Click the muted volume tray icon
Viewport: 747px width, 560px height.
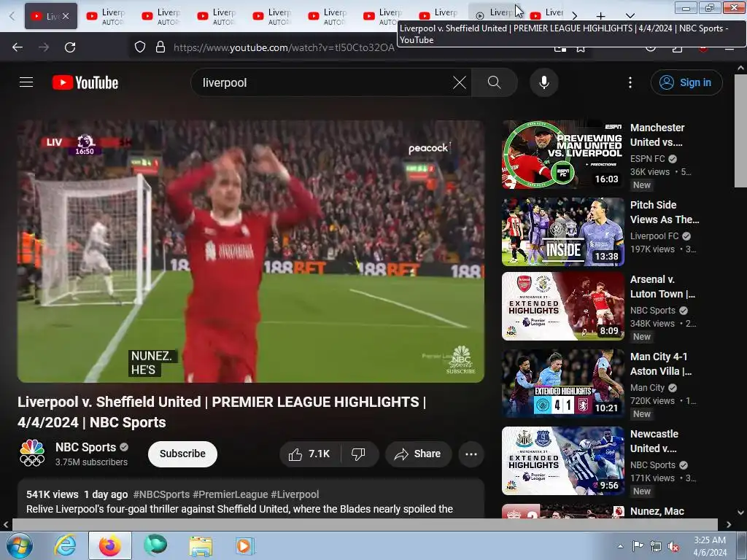click(x=673, y=546)
